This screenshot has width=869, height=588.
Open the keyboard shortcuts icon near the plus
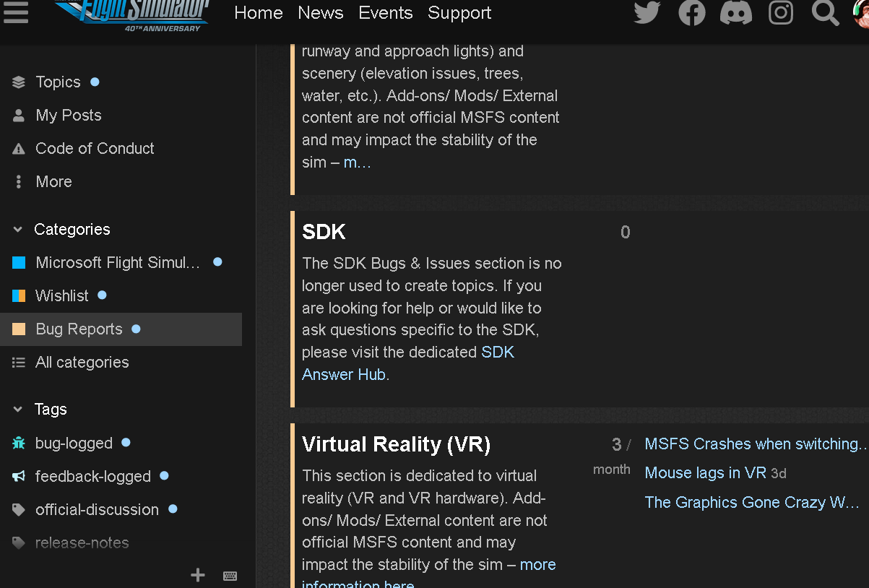click(230, 575)
